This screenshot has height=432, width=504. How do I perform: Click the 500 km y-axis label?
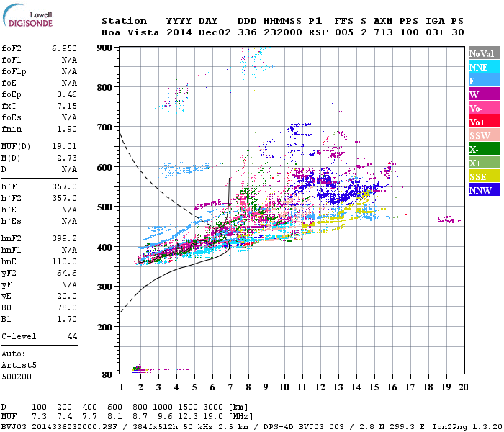(x=104, y=207)
